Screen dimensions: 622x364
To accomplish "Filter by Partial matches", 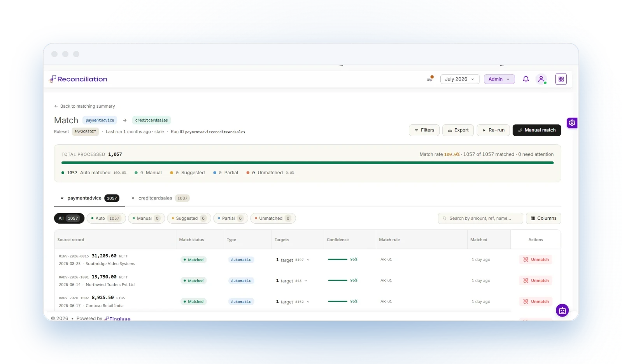I will click(231, 219).
